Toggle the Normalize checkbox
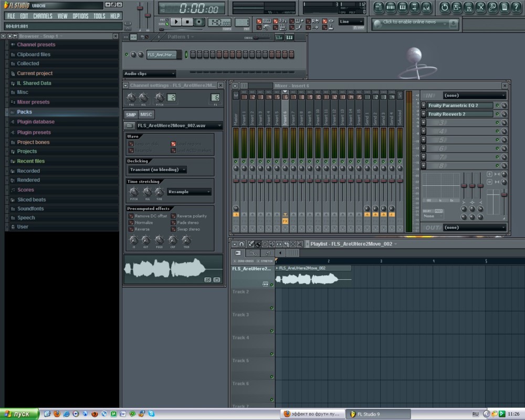Image resolution: width=525 pixels, height=420 pixels. 131,223
